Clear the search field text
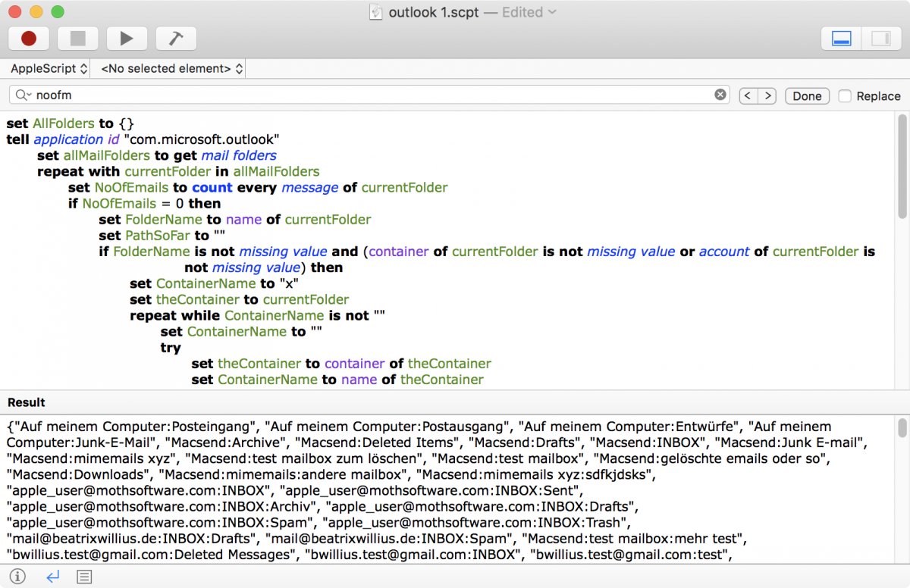Viewport: 910px width, 588px height. (720, 95)
